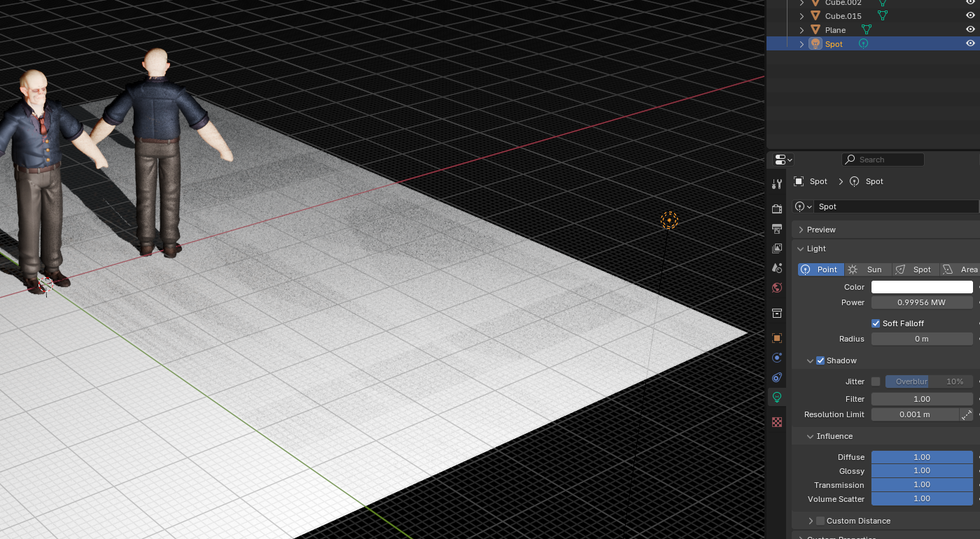Open the light Data properties tab
Screen dimensions: 980x539
tap(776, 397)
